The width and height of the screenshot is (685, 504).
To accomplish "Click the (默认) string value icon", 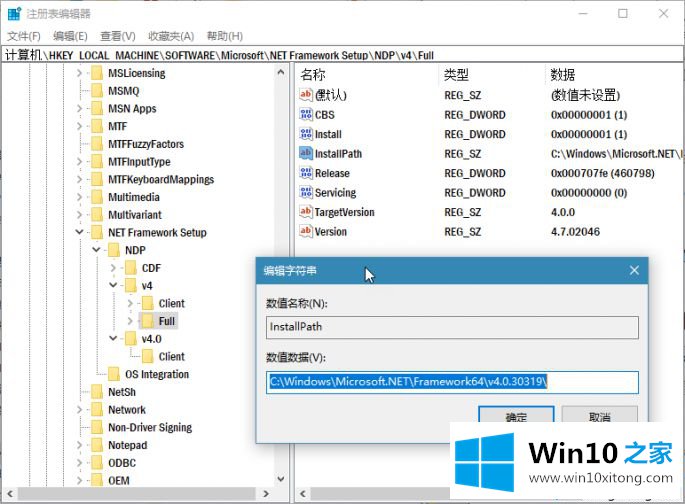I will point(306,94).
